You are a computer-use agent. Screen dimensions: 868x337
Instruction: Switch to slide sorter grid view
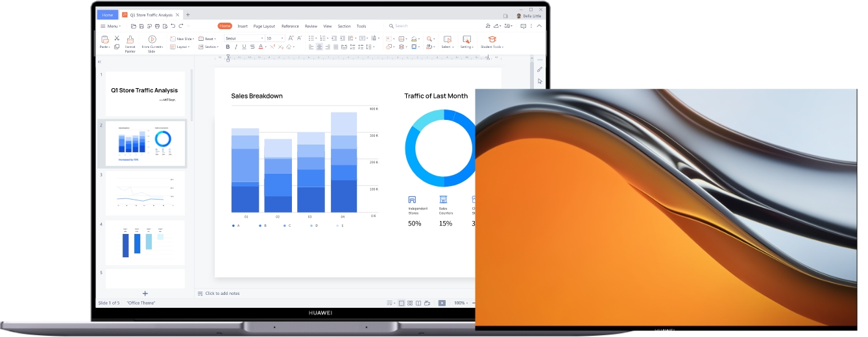410,303
